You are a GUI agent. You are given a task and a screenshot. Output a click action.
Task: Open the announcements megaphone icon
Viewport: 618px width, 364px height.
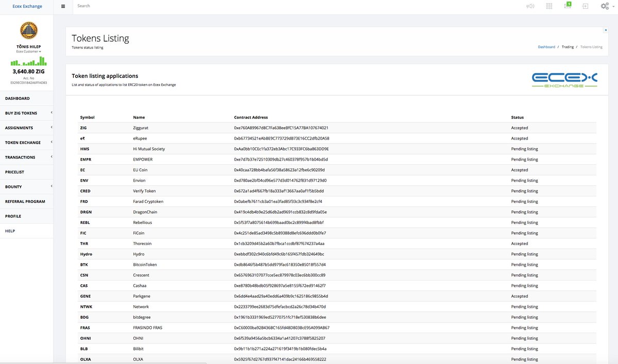point(530,6)
